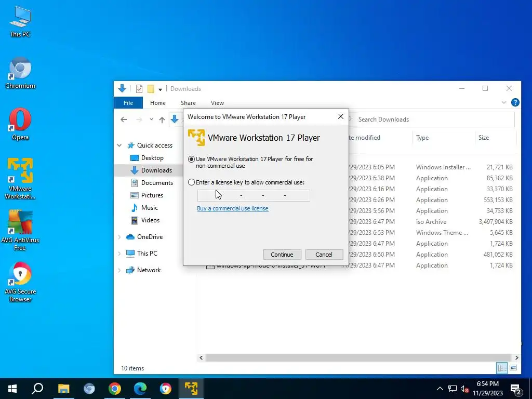
Task: Click the horizontal scrollbar in Explorer
Action: (x=358, y=357)
